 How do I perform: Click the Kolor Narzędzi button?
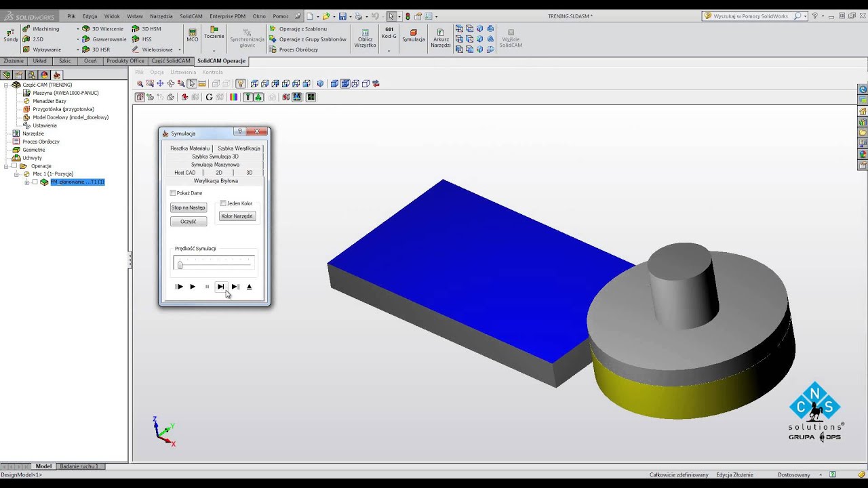click(x=237, y=216)
